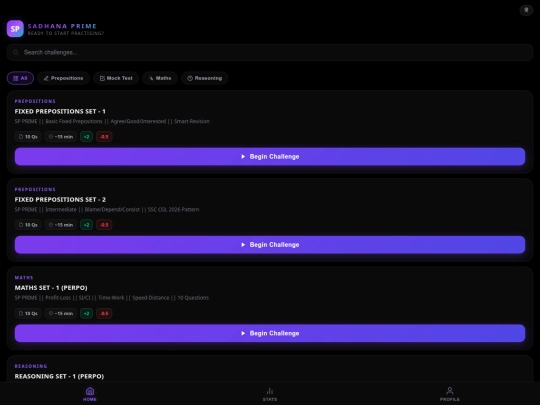This screenshot has height=405, width=540.
Task: Click Fixed Prepositions Set - 1 title
Action: point(60,112)
